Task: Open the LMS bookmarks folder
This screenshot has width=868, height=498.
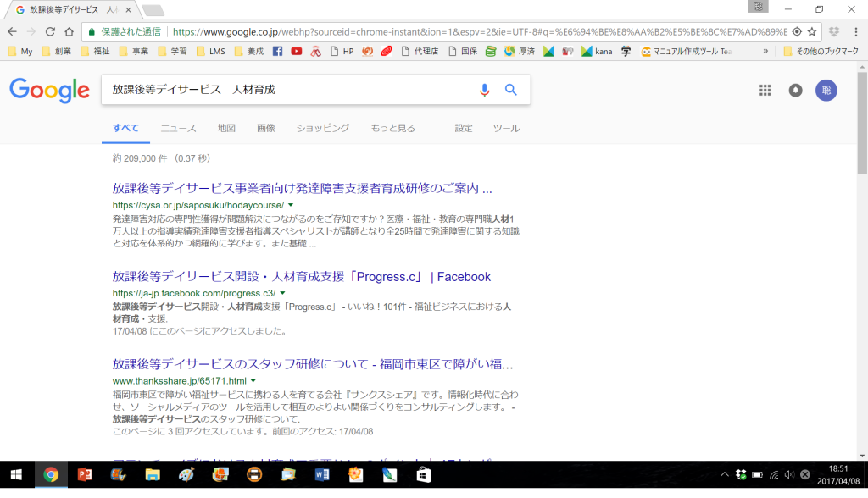Action: 211,52
